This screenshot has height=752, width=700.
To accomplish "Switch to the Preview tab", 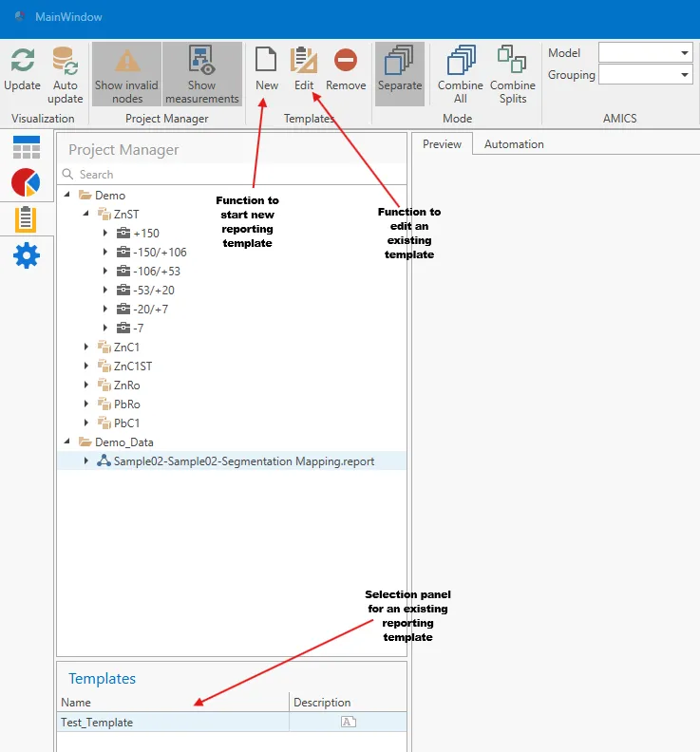I will (x=442, y=144).
